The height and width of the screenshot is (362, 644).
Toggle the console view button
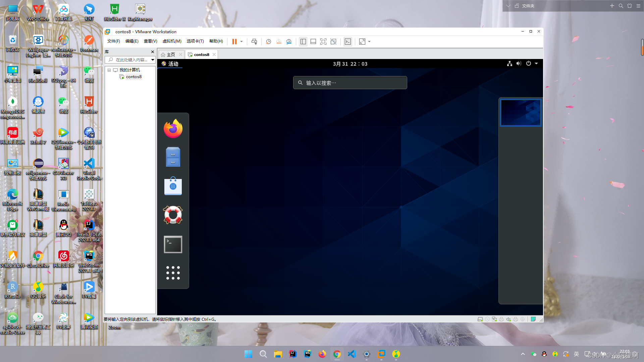(x=348, y=42)
